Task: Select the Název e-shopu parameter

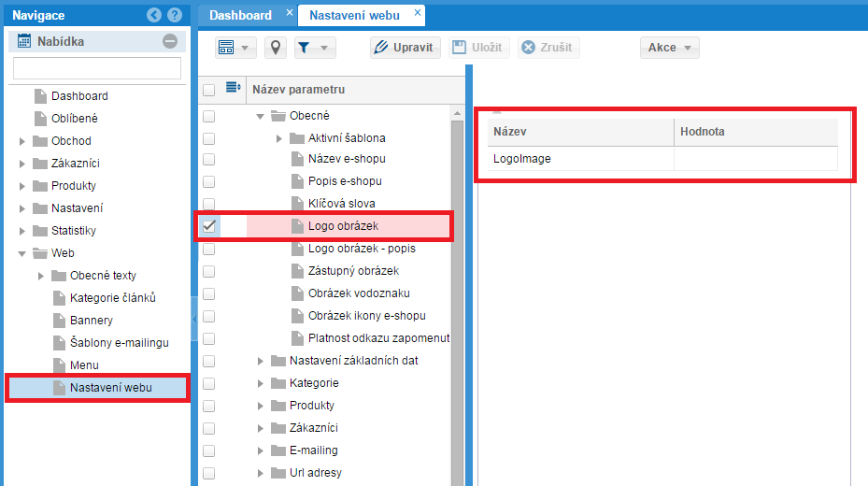Action: click(x=347, y=159)
